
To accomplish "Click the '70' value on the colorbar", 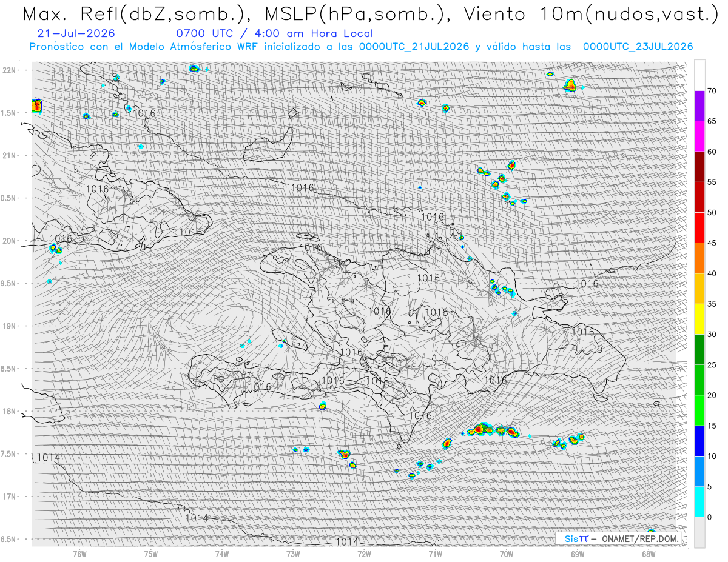I will point(712,91).
